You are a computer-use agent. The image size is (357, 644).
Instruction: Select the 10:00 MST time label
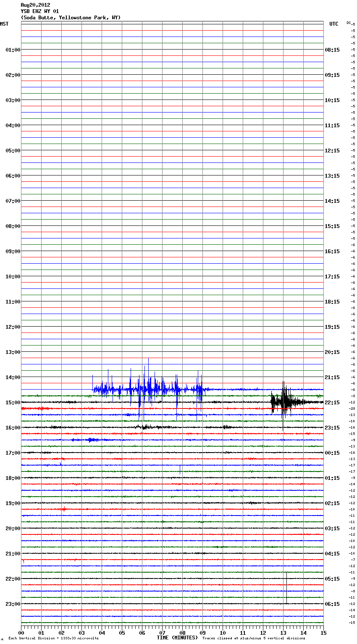click(13, 277)
